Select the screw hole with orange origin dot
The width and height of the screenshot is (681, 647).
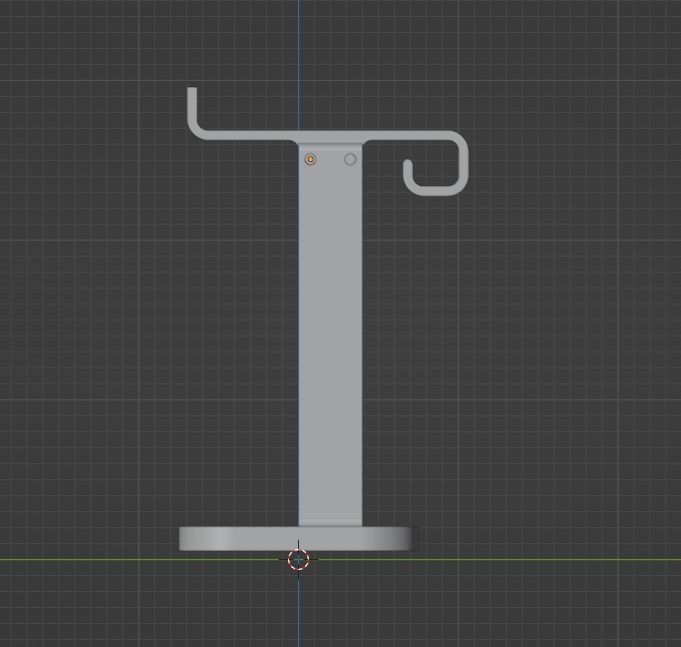(310, 159)
